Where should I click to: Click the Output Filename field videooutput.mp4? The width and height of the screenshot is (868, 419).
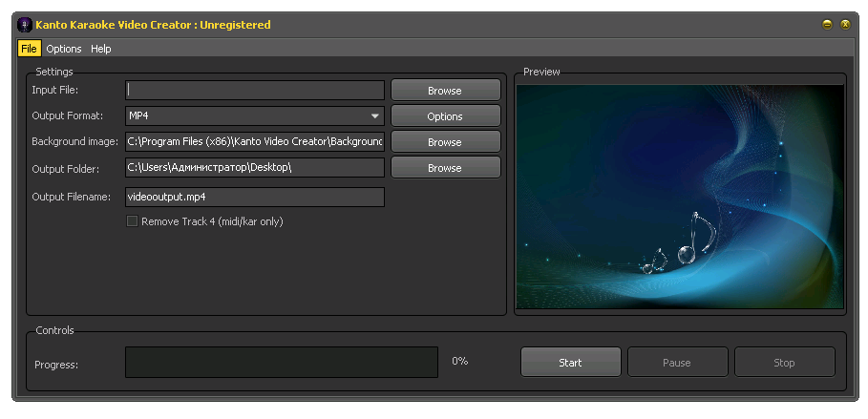pyautogui.click(x=255, y=197)
